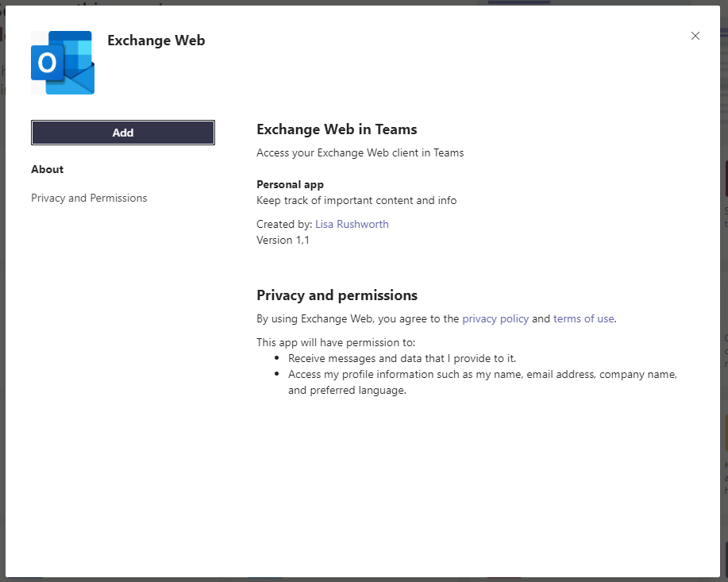Click the Outlook app icon
Viewport: 728px width, 582px height.
coord(63,63)
